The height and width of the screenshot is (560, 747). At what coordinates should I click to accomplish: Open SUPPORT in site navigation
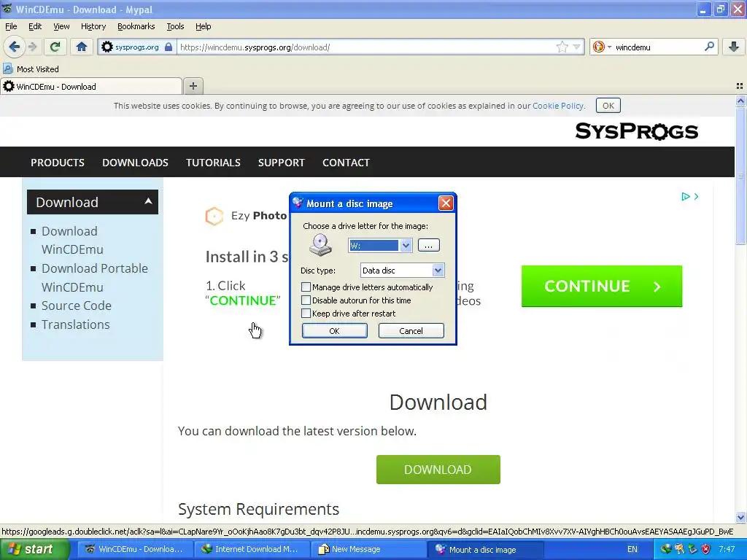coord(282,163)
